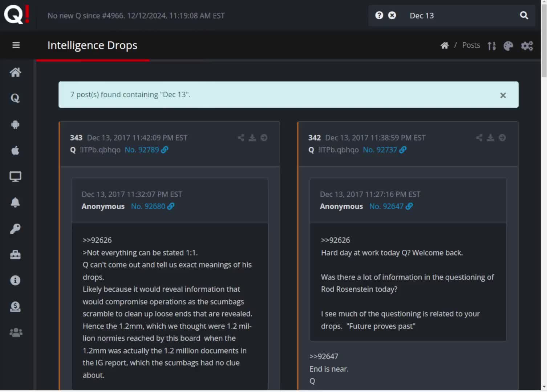The height and width of the screenshot is (392, 547).
Task: Open the users group sidebar icon
Action: [16, 332]
